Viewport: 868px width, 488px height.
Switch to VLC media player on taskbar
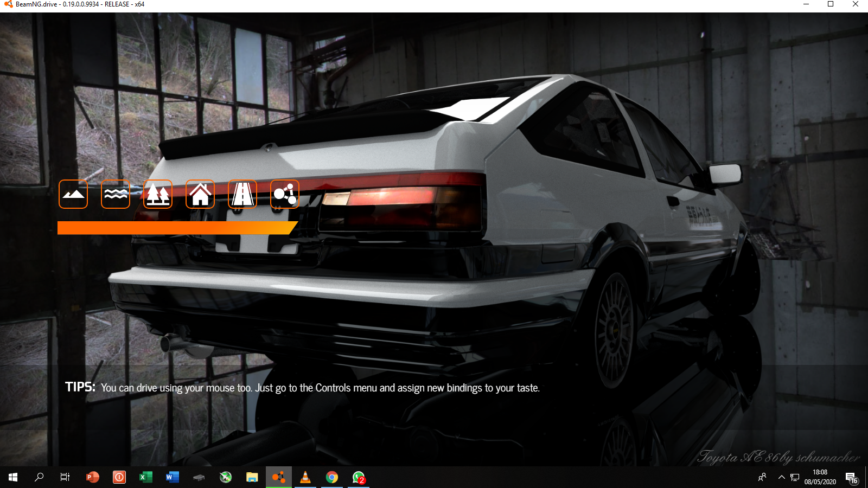[x=305, y=477]
